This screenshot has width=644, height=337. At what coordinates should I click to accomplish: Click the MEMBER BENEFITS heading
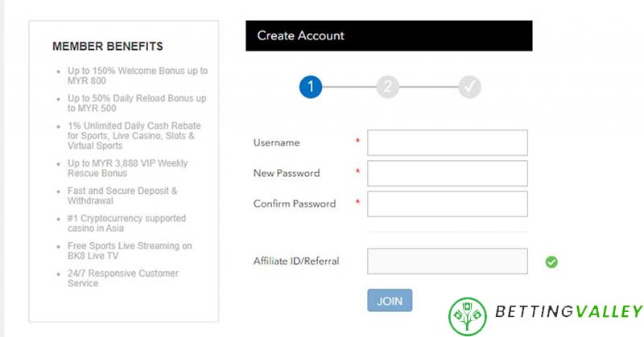tap(108, 46)
